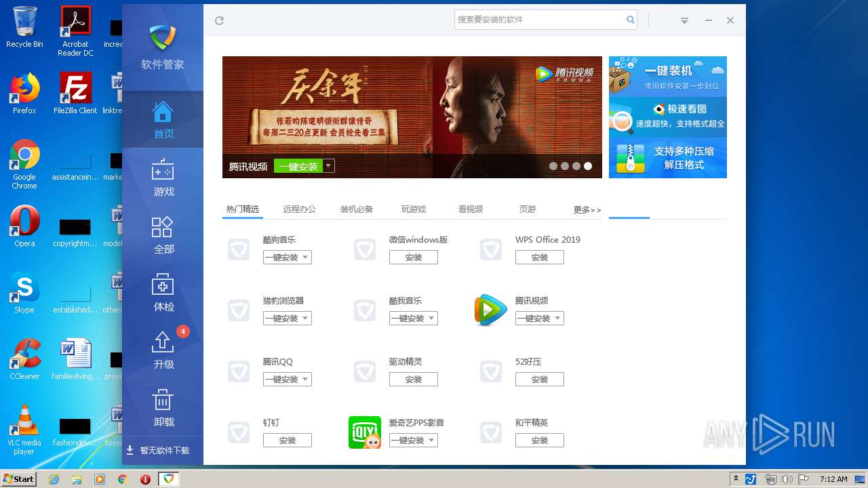Expand 酷我音乐 install dropdown arrow
Viewport: 868px width, 488px height.
(x=432, y=319)
